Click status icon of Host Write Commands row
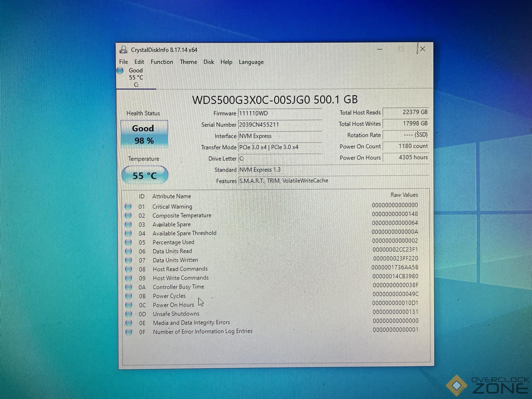 [129, 278]
